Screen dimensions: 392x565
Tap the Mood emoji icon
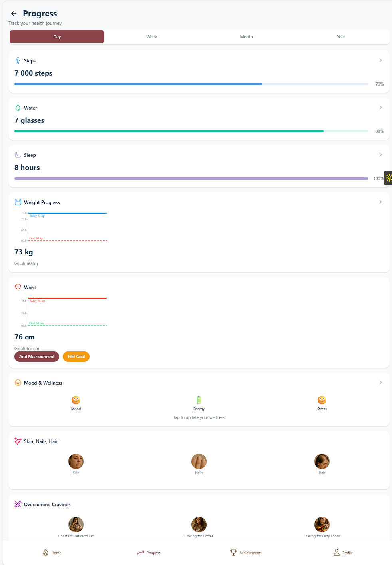pyautogui.click(x=76, y=400)
